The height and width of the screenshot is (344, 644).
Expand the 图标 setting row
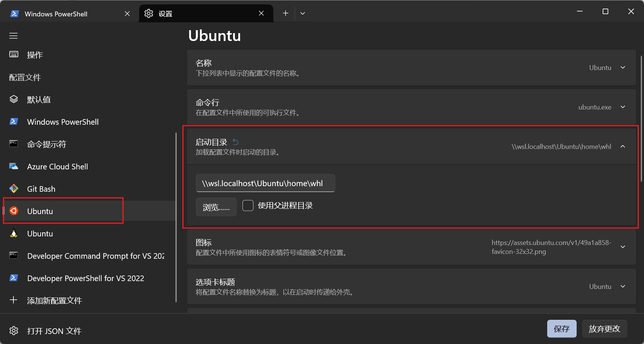click(x=622, y=247)
